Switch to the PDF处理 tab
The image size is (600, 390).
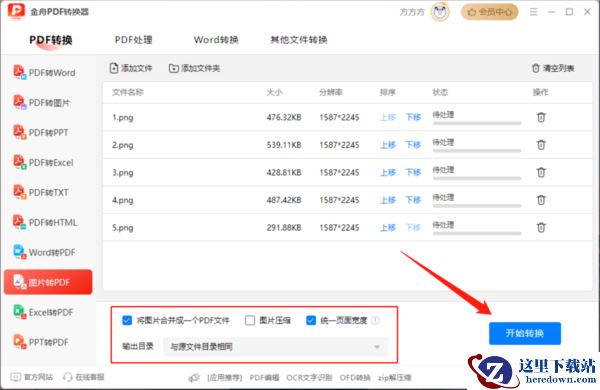pos(134,40)
